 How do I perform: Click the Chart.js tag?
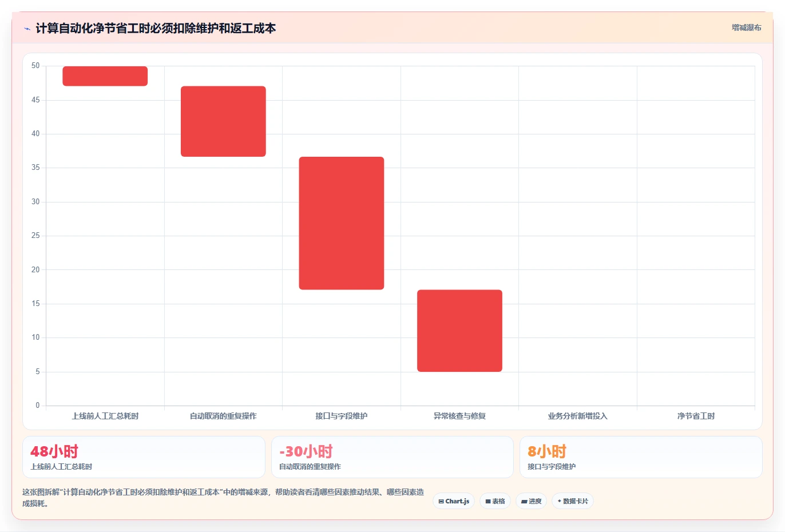[454, 501]
